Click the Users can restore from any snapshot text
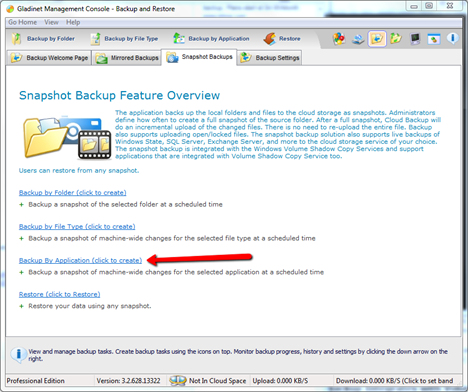 pyautogui.click(x=79, y=171)
